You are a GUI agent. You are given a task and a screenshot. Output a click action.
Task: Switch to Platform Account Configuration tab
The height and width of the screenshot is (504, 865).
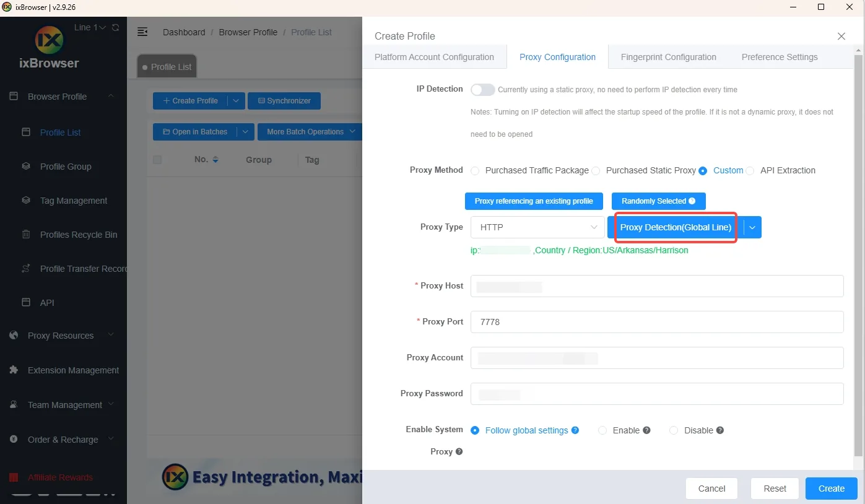[434, 57]
